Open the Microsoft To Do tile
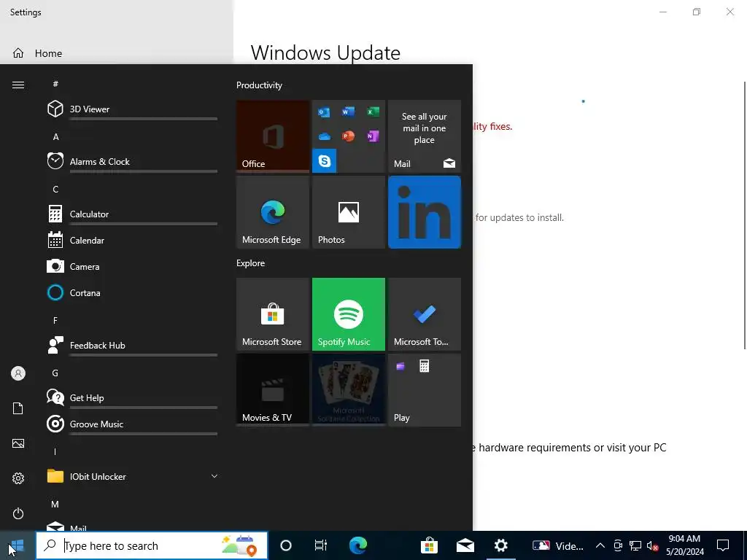 pos(425,314)
